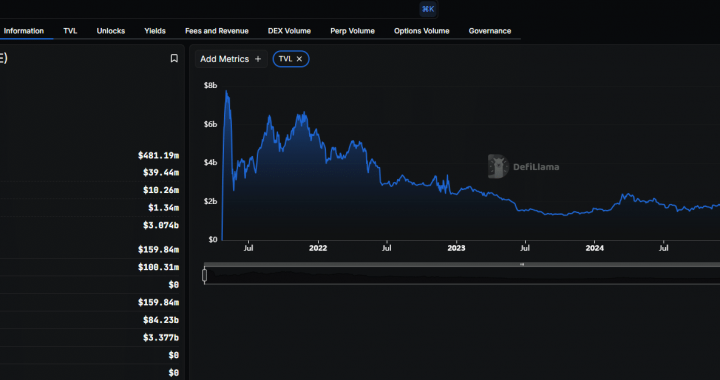Switch to the DEX Volume tab
Viewport: 720px width, 380px height.
pyautogui.click(x=289, y=31)
